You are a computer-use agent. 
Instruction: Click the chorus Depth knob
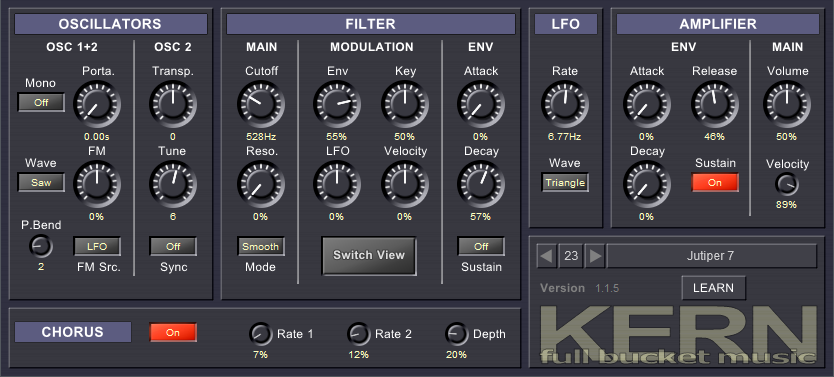point(456,334)
